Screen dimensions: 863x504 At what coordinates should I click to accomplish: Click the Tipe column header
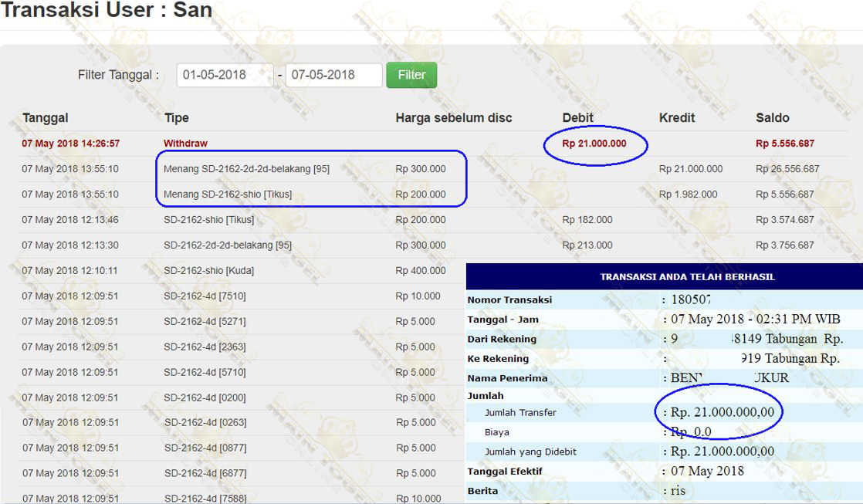click(177, 118)
